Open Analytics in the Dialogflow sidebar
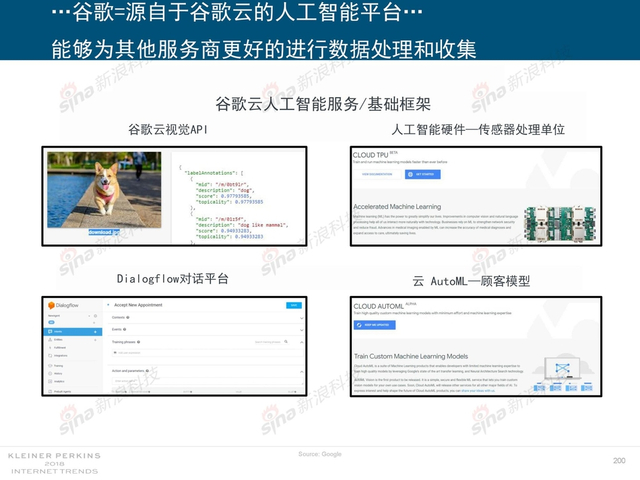This screenshot has width=640, height=480. tap(59, 381)
